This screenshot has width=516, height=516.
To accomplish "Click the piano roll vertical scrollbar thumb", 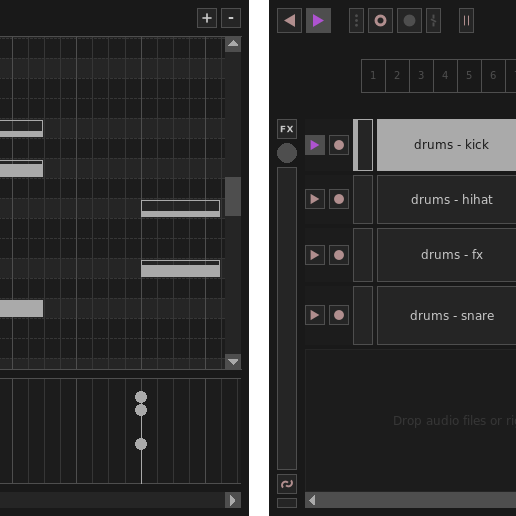I will tap(233, 197).
